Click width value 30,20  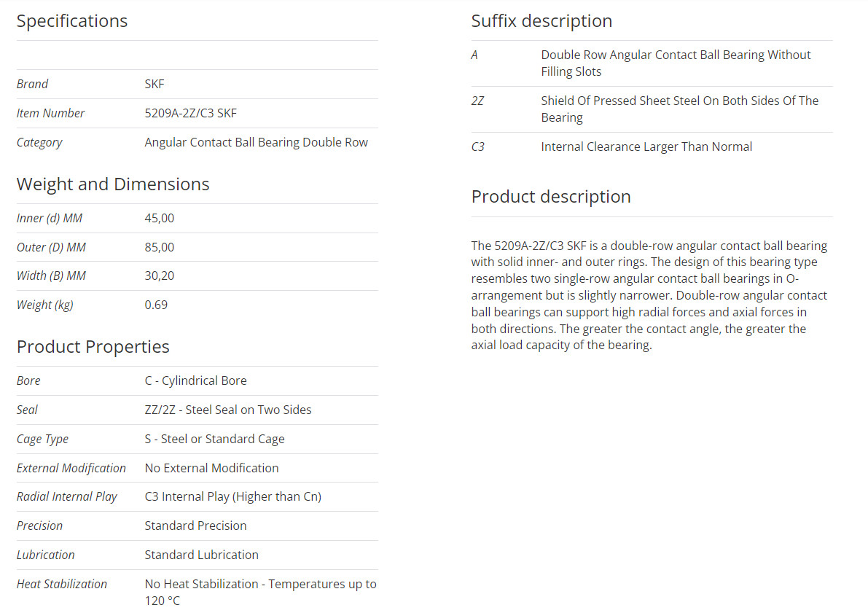coord(160,276)
